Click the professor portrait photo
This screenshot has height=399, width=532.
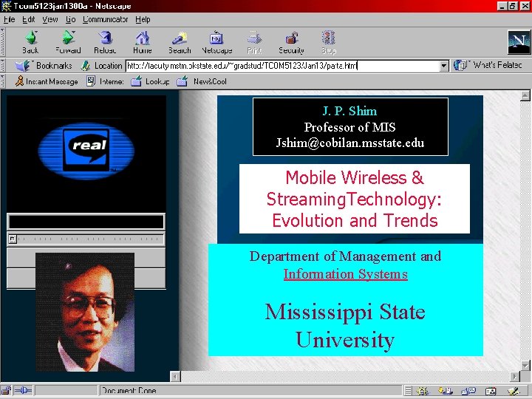[85, 312]
